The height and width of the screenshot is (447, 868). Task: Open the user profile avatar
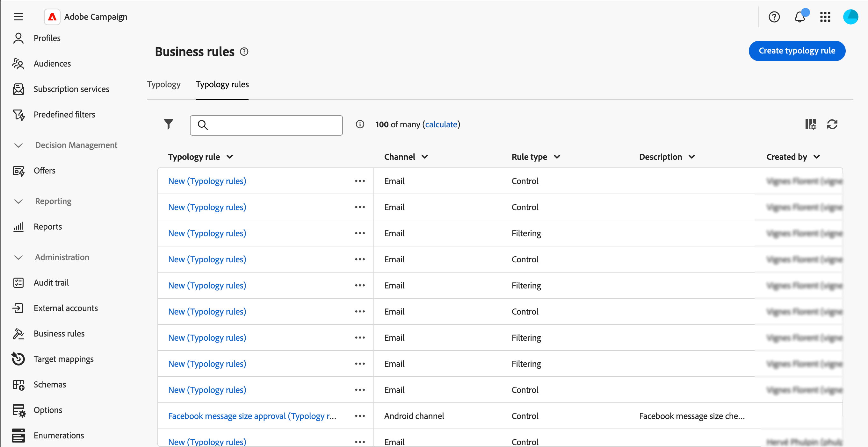(x=850, y=17)
